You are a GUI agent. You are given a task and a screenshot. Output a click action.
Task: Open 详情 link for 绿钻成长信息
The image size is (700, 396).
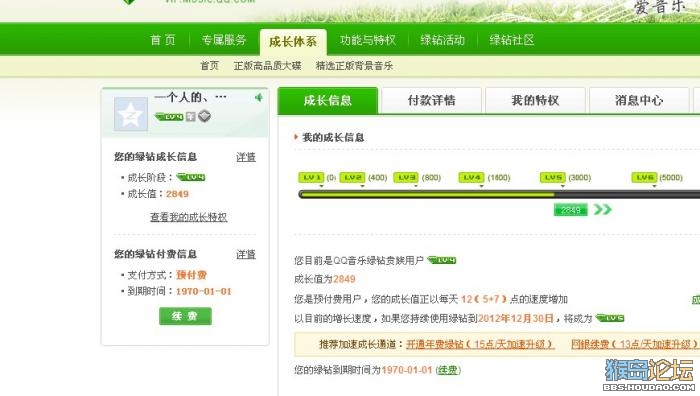pos(246,157)
